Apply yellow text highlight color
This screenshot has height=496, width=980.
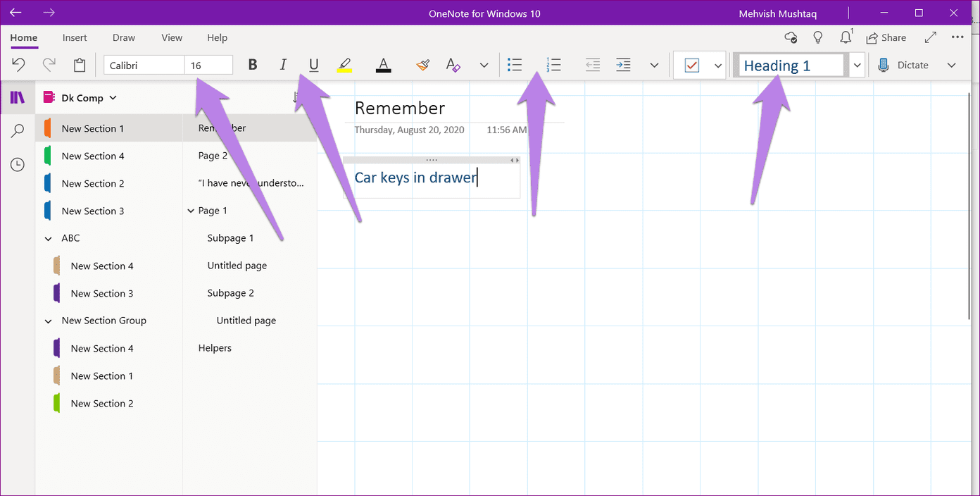344,65
